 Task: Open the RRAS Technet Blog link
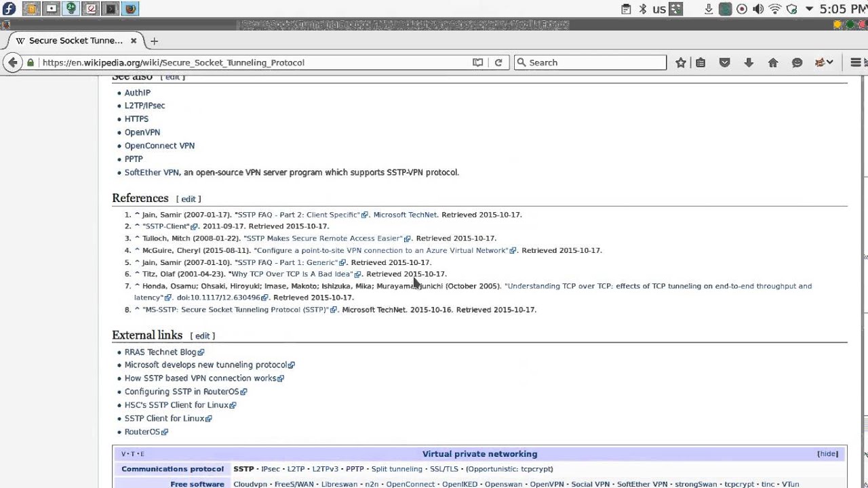click(164, 352)
